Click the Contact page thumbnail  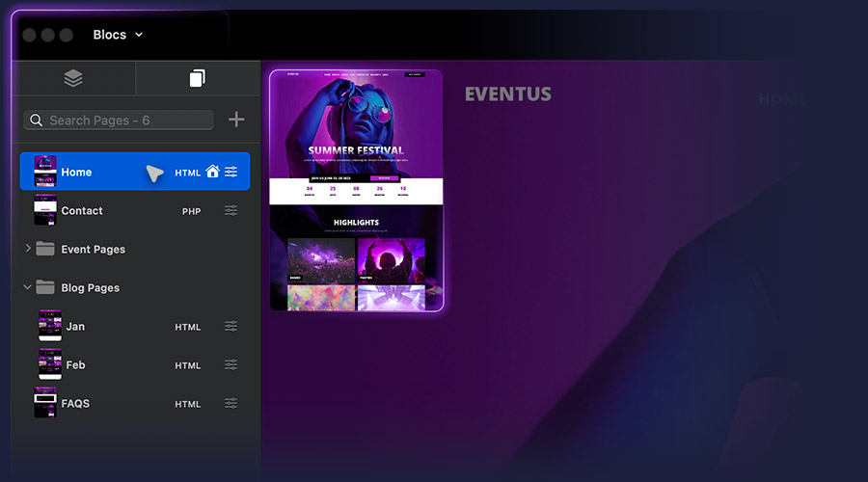pyautogui.click(x=45, y=210)
